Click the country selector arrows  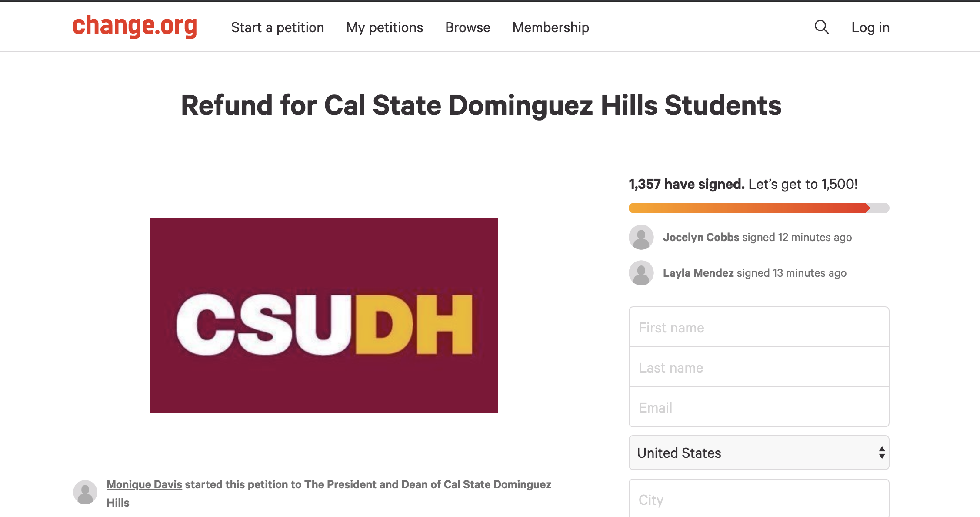click(882, 453)
